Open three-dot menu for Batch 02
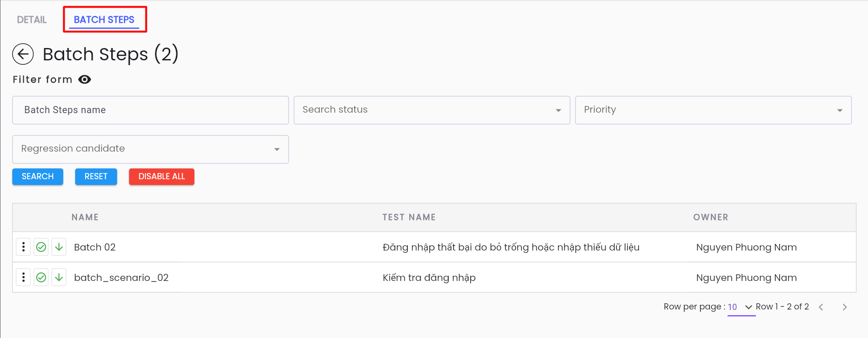This screenshot has width=868, height=338. pyautogui.click(x=23, y=247)
